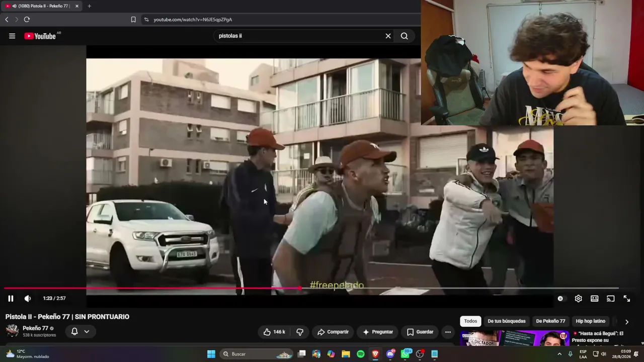
Task: Dislike the video with the thumbs-down button
Action: (300, 332)
